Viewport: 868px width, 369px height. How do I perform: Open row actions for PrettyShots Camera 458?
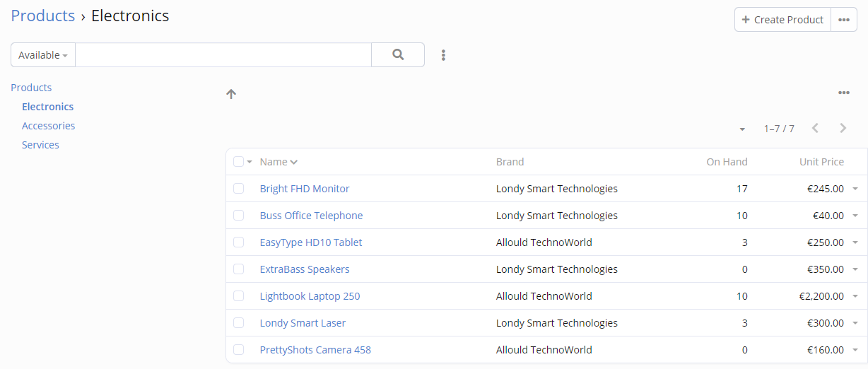click(855, 350)
